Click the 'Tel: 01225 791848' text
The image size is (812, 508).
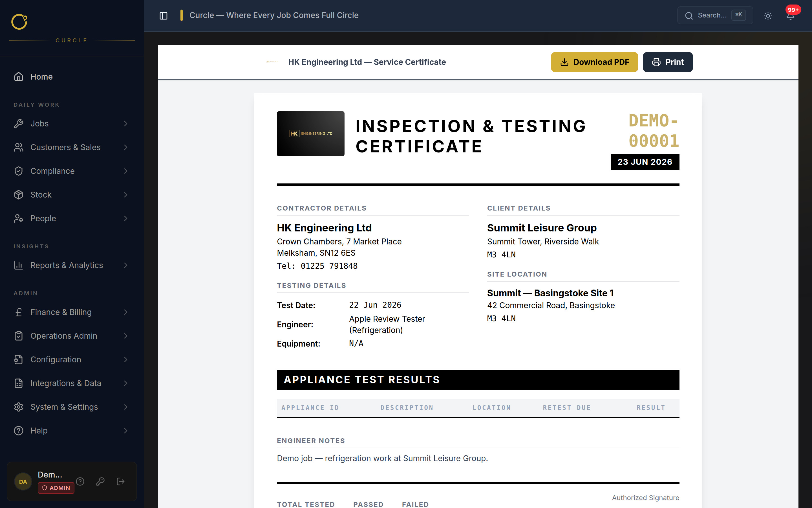317,266
